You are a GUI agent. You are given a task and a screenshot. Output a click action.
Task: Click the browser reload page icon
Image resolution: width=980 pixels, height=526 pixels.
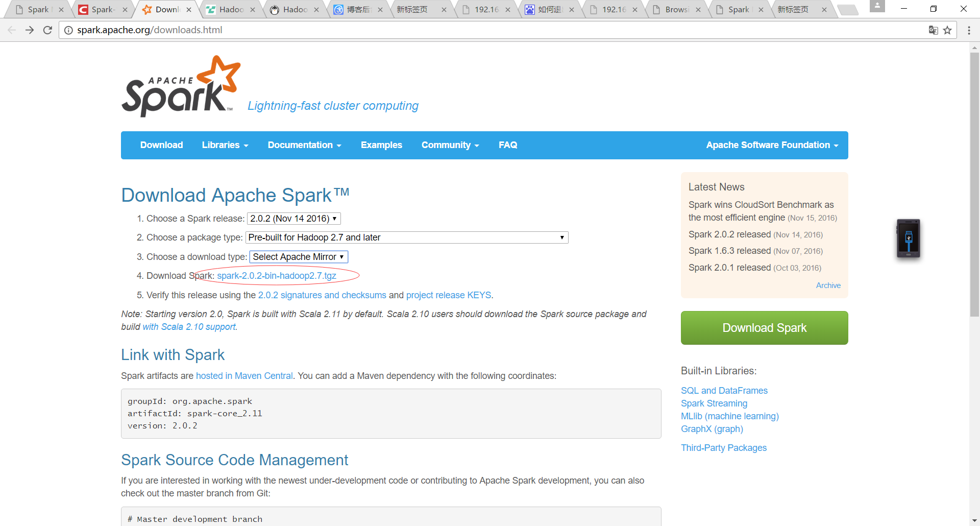tap(47, 30)
